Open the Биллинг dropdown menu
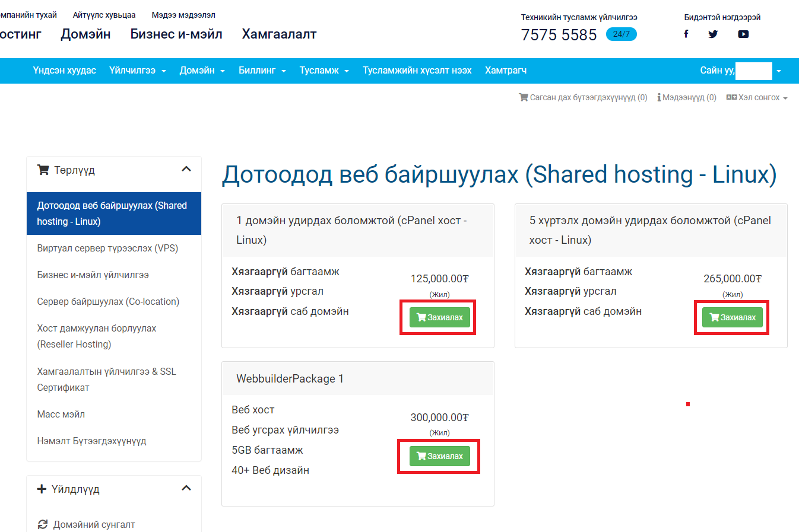799x532 pixels. pos(262,71)
